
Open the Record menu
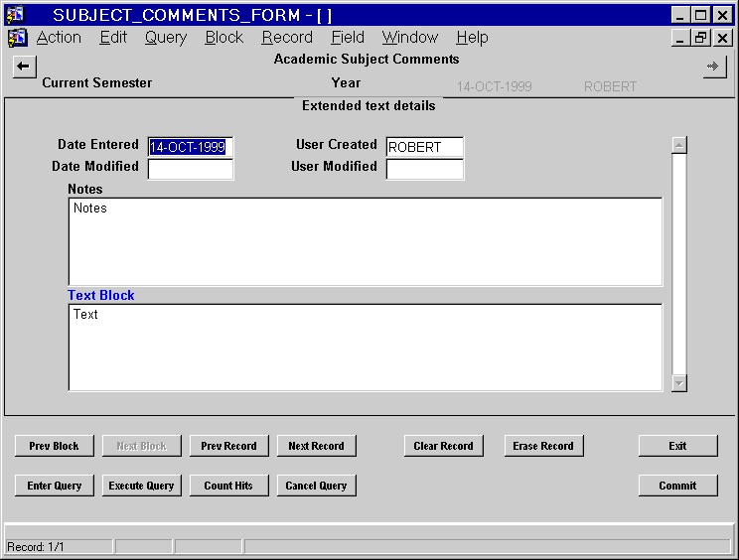pos(287,37)
